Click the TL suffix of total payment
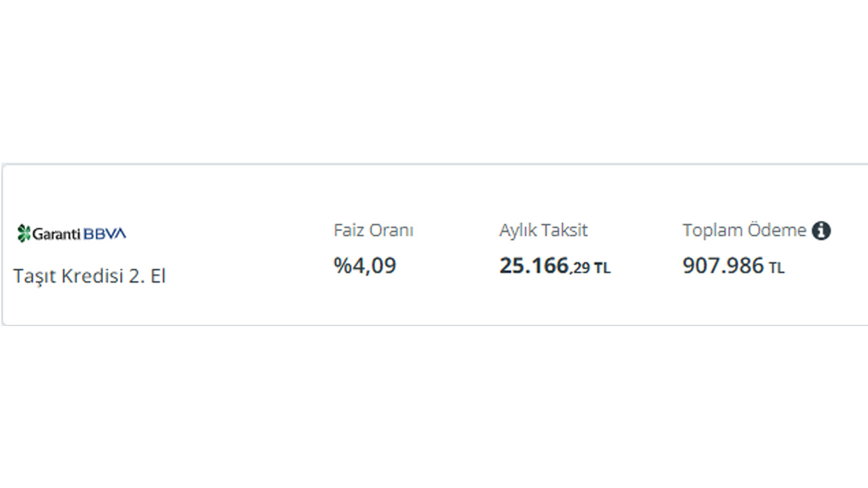The width and height of the screenshot is (868, 488). [776, 268]
